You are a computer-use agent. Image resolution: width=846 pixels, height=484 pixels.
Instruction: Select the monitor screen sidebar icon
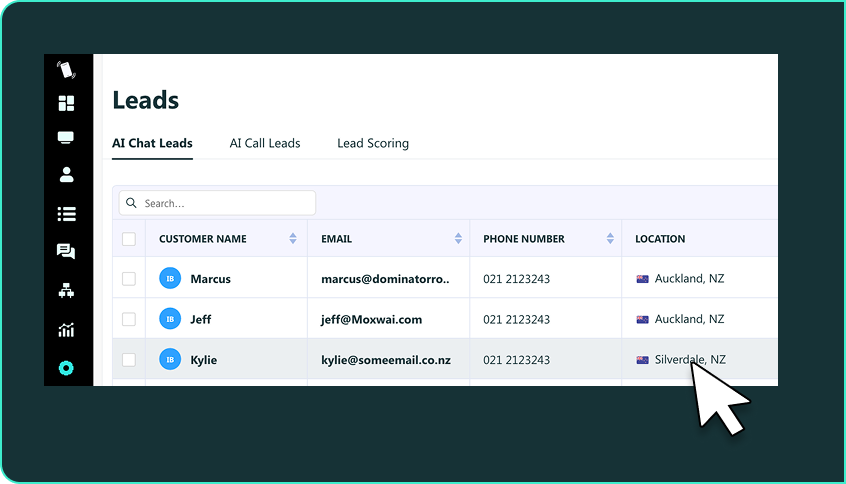(67, 138)
